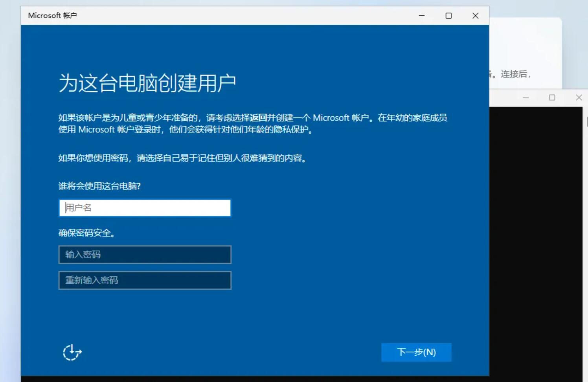This screenshot has height=382, width=588.
Task: Click the 用户名 username input field
Action: point(145,208)
